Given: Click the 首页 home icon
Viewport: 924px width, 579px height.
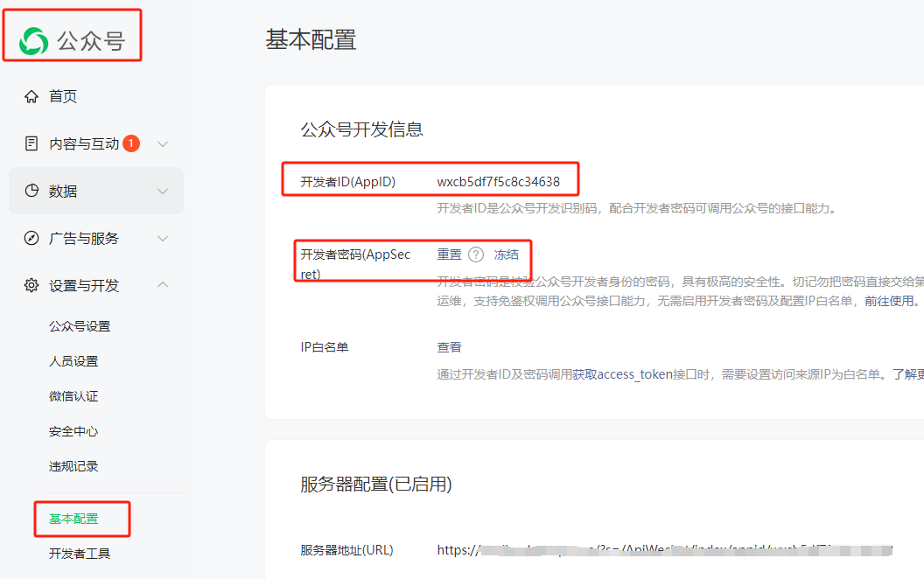Looking at the screenshot, I should pyautogui.click(x=31, y=96).
